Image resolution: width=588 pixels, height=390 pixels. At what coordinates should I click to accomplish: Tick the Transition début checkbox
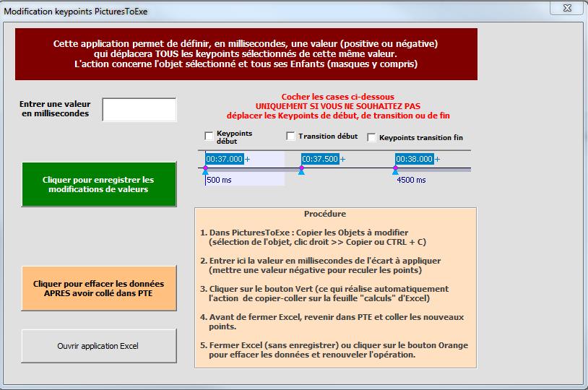coord(291,136)
